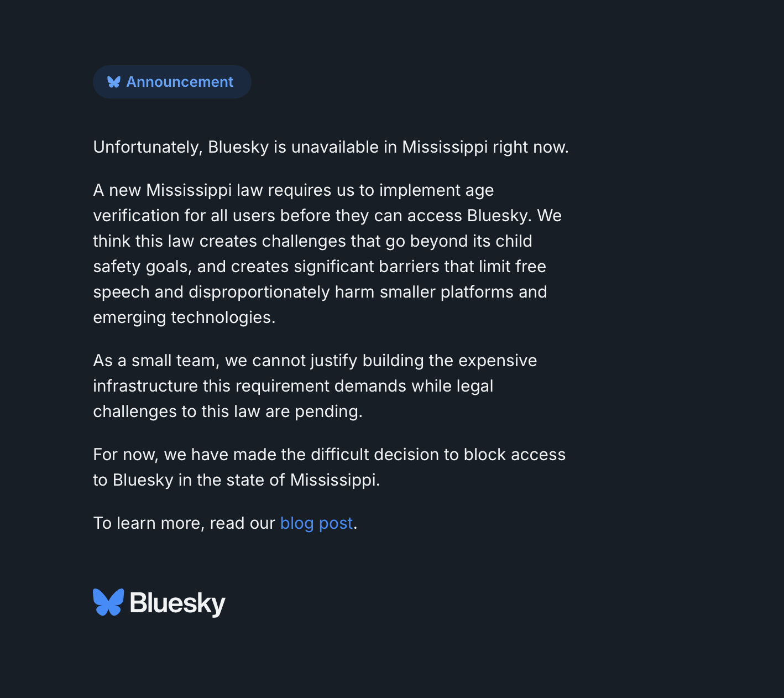Click the text "To learn more, read our"
This screenshot has height=698, width=784.
[184, 523]
